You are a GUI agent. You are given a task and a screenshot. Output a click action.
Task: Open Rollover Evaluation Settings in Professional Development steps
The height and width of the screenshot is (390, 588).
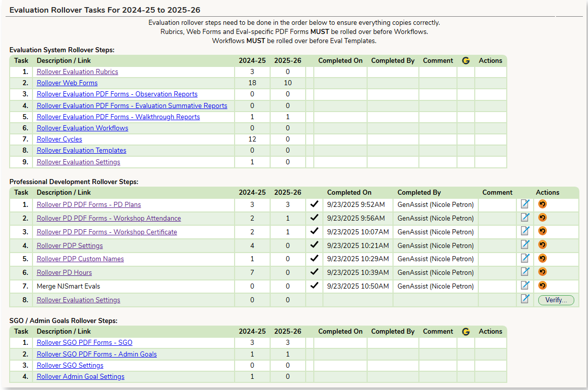tap(78, 300)
